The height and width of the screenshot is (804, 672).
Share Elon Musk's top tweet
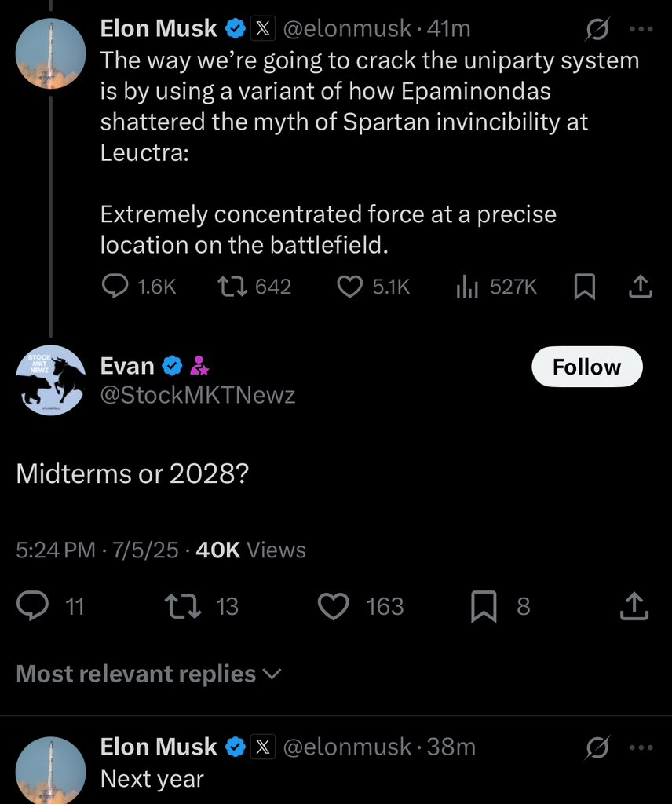[641, 286]
